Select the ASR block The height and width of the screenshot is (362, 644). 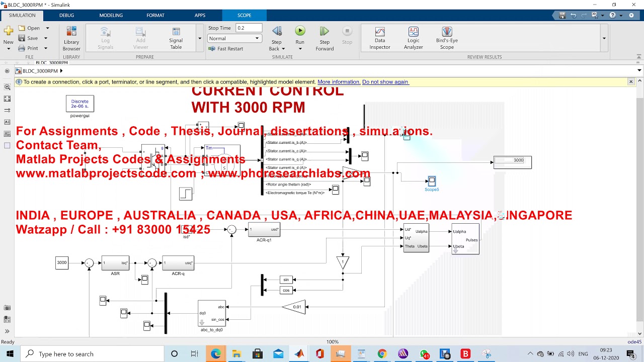115,262
